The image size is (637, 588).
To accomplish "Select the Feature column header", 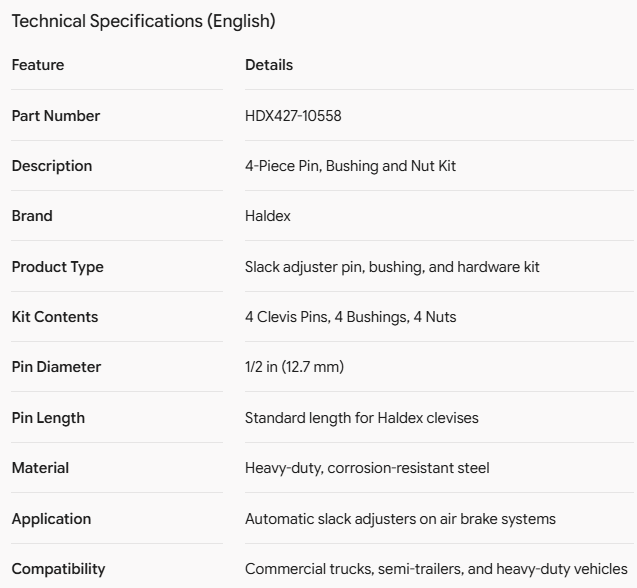I will click(38, 65).
